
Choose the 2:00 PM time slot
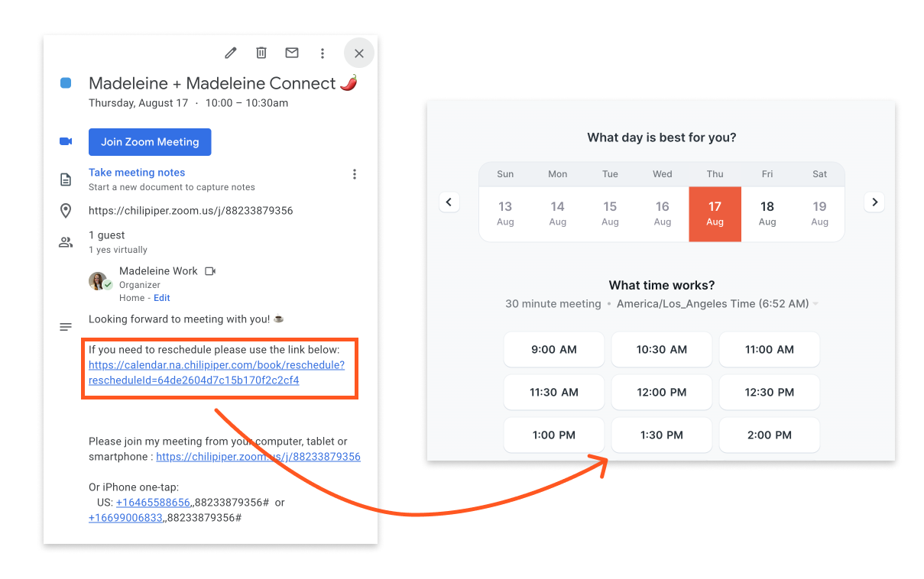pyautogui.click(x=770, y=435)
